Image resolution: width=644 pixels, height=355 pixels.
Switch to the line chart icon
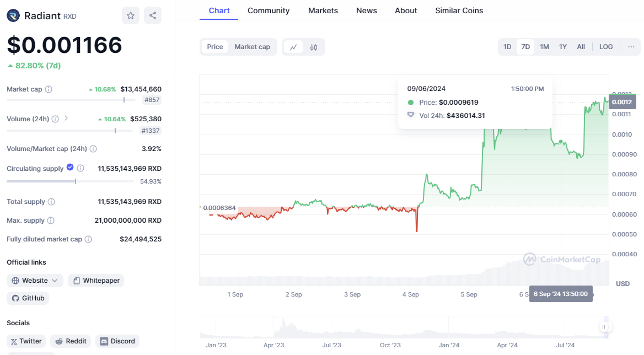[293, 47]
